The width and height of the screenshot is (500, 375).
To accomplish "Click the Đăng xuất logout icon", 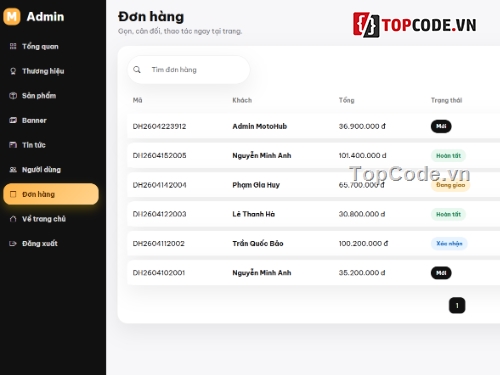I will pyautogui.click(x=13, y=244).
